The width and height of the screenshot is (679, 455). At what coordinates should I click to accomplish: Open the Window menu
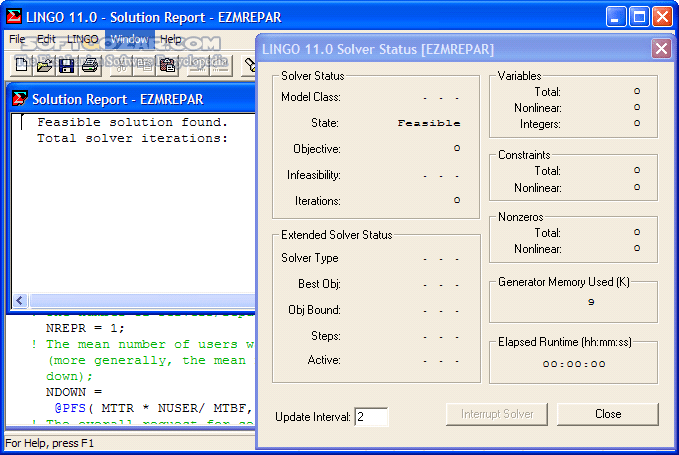click(x=129, y=39)
